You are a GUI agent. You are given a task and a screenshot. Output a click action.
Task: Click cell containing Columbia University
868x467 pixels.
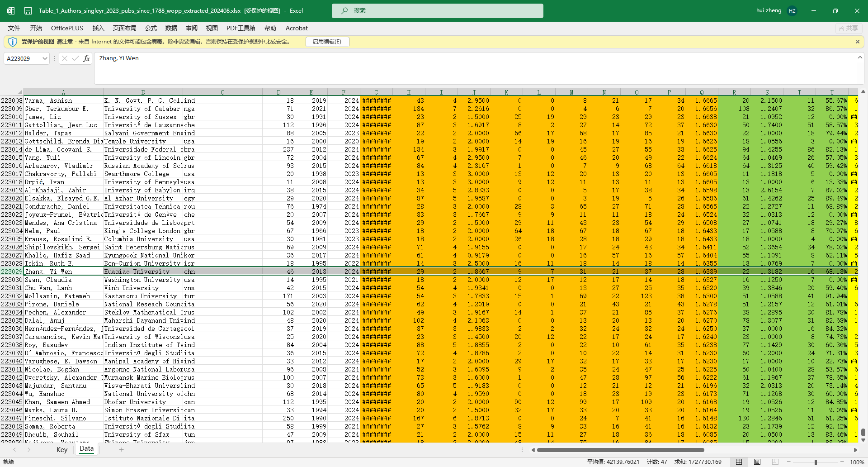[x=143, y=239]
